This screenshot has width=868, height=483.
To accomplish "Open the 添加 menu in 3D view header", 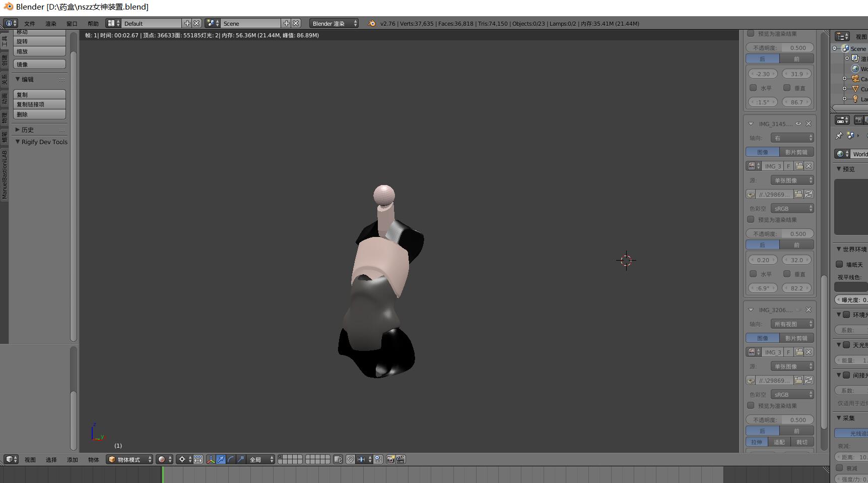I will (73, 460).
